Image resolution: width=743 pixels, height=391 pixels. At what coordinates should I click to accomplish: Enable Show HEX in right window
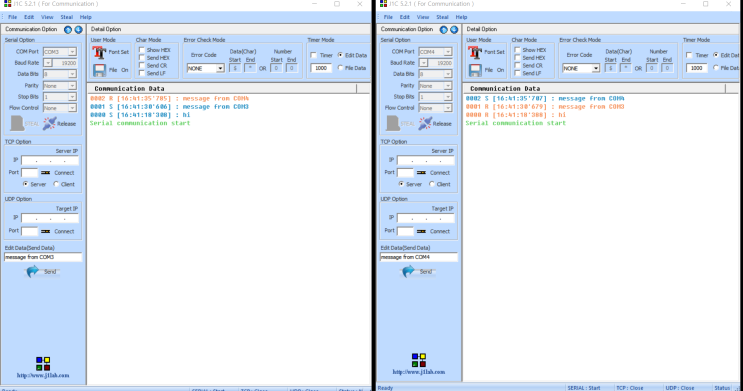pyautogui.click(x=517, y=50)
